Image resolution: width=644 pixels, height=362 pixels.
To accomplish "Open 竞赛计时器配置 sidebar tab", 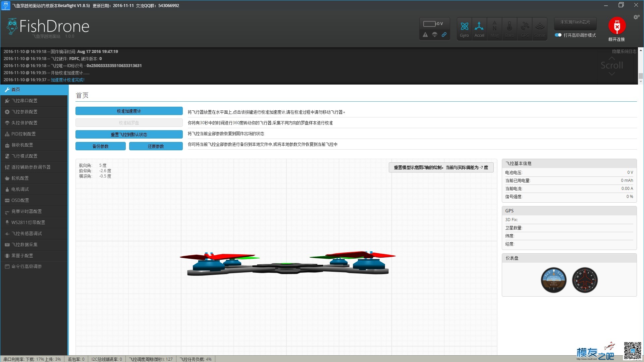I will [34, 211].
